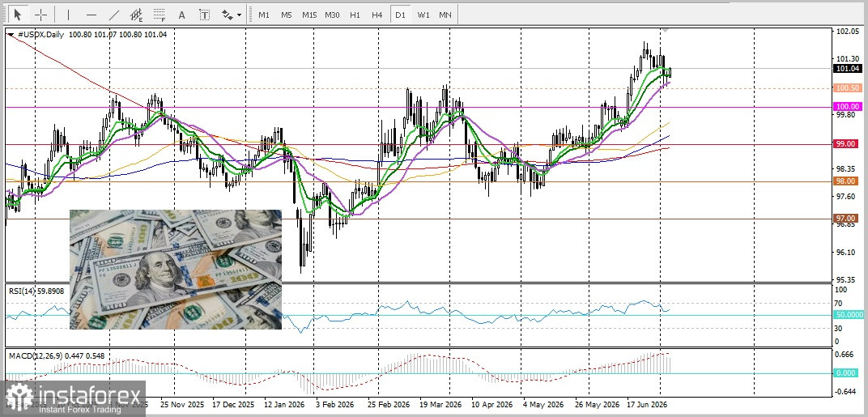The width and height of the screenshot is (868, 417).
Task: Click the MACD 0.000 level label
Action: tap(847, 372)
